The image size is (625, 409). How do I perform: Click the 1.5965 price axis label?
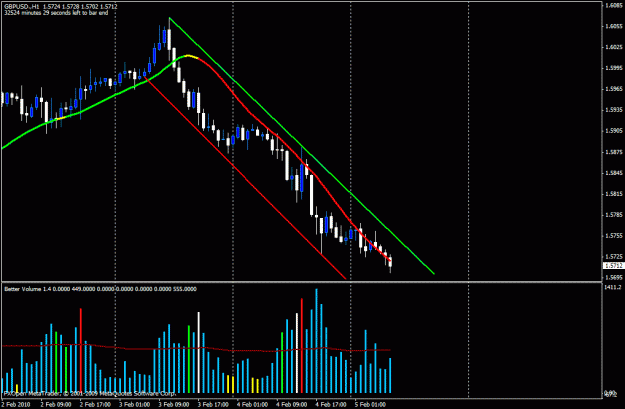(614, 89)
